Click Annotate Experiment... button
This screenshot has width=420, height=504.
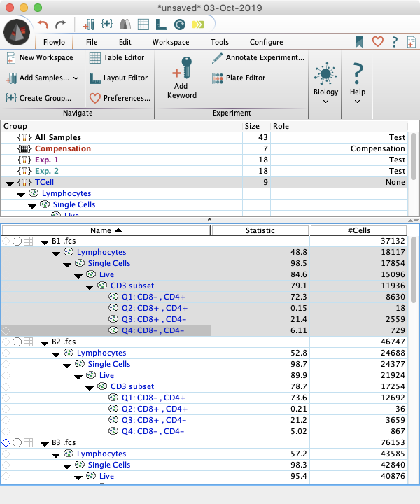point(258,58)
